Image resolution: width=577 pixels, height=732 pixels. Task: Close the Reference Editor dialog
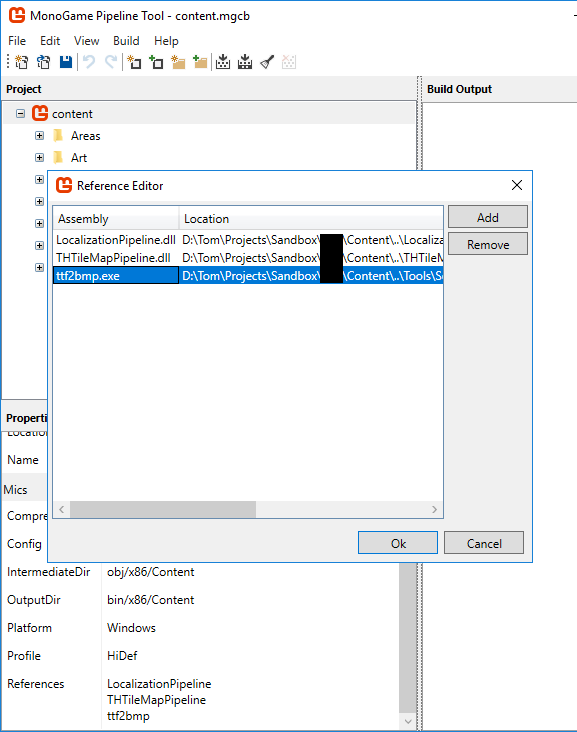tap(517, 185)
